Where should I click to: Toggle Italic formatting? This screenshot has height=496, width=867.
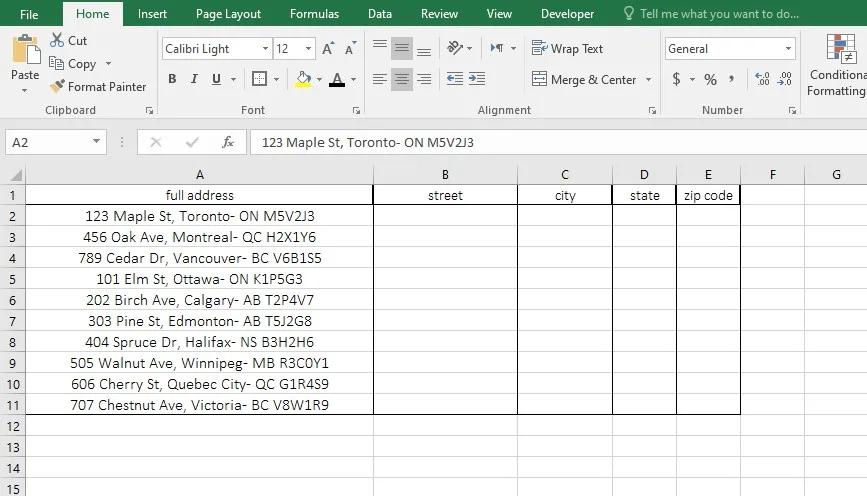click(194, 79)
